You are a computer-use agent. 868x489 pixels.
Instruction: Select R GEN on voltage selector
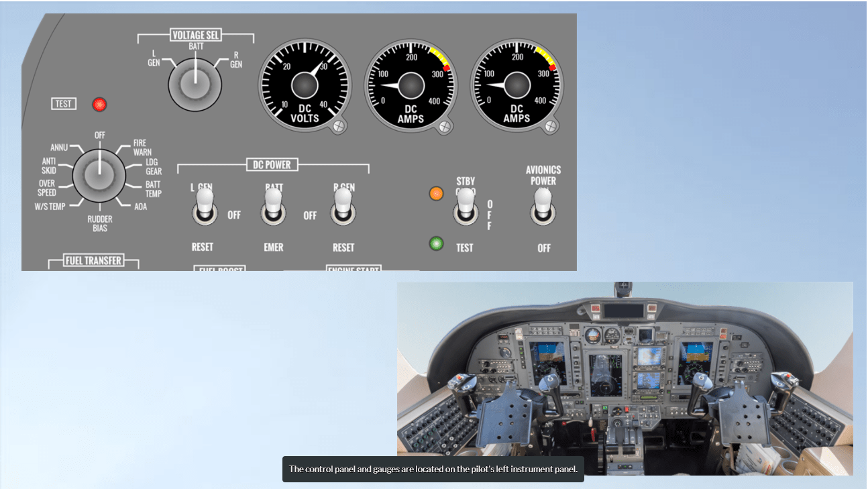236,60
